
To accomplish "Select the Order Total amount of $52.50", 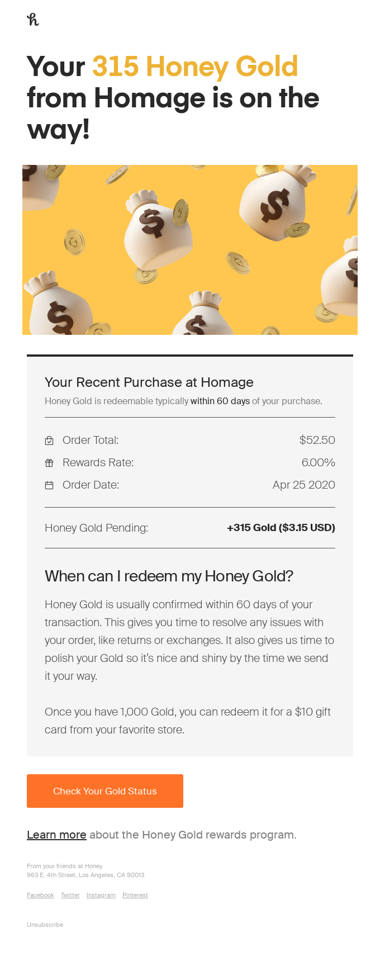I will [x=317, y=440].
